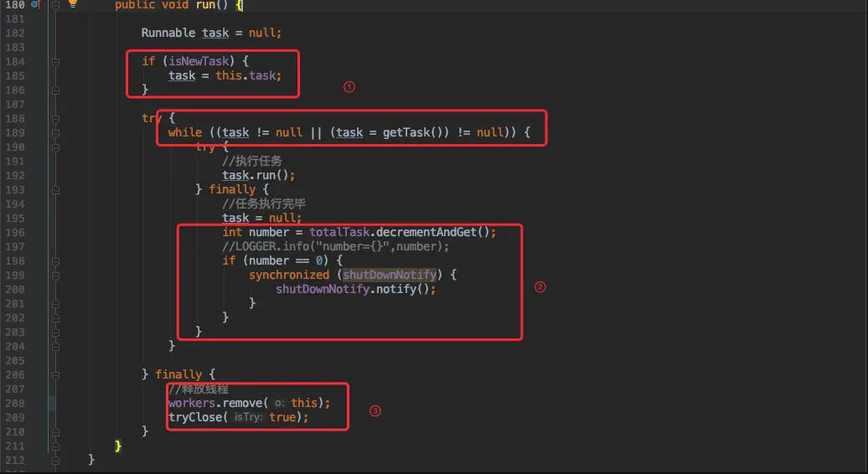The height and width of the screenshot is (474, 868).
Task: Click the highlighted closing brace on line 211
Action: click(117, 446)
